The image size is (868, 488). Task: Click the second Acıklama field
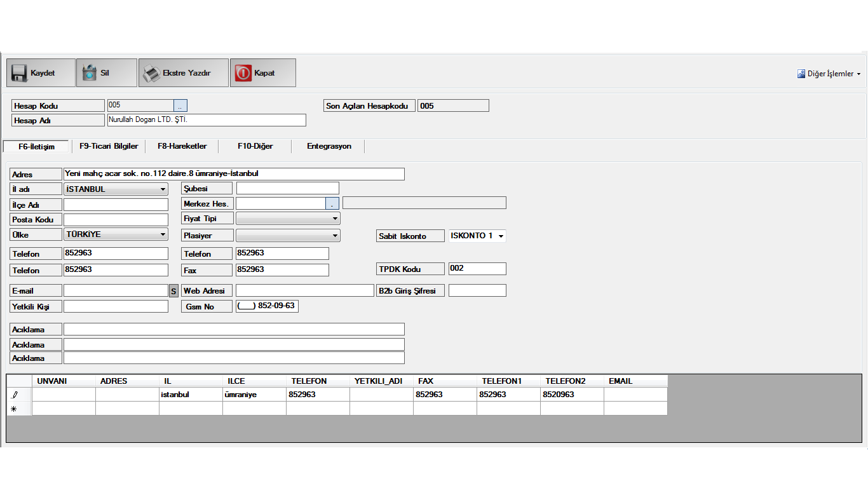(x=234, y=344)
